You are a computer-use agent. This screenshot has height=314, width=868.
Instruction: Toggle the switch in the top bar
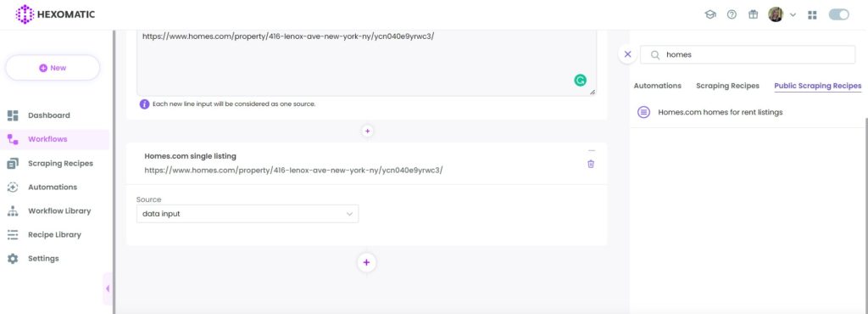[838, 15]
